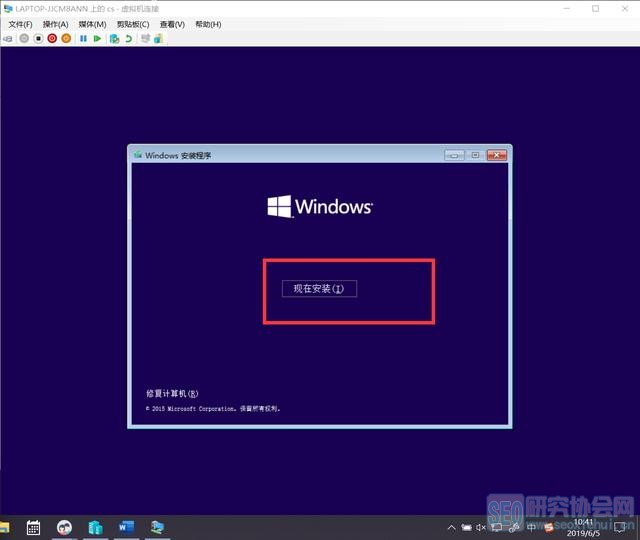The width and height of the screenshot is (640, 540).
Task: Open the 文件(F) menu
Action: (x=20, y=24)
